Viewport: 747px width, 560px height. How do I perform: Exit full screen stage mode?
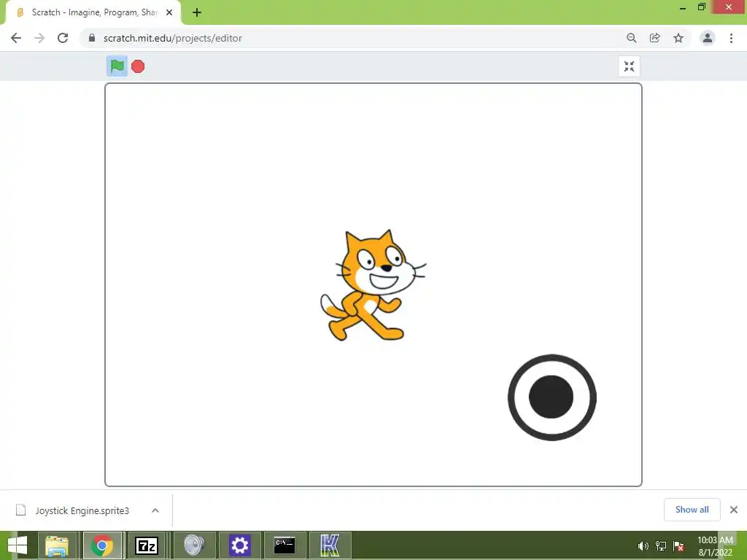(629, 66)
